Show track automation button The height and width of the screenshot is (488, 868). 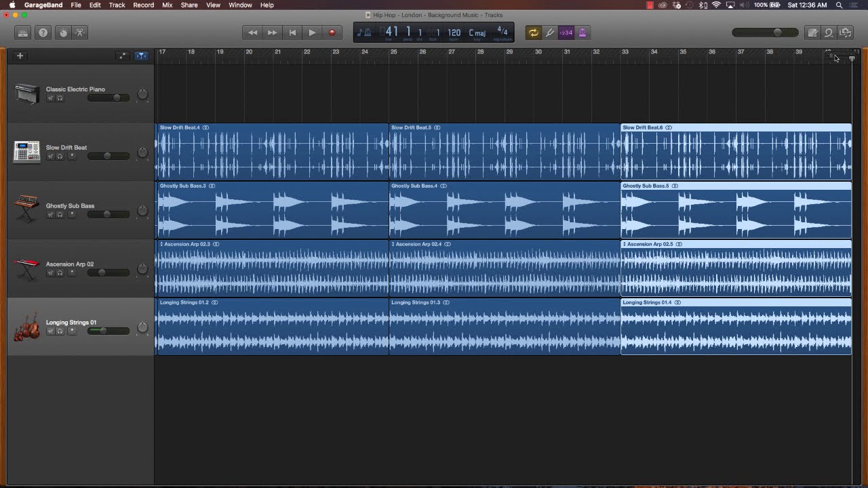point(123,56)
